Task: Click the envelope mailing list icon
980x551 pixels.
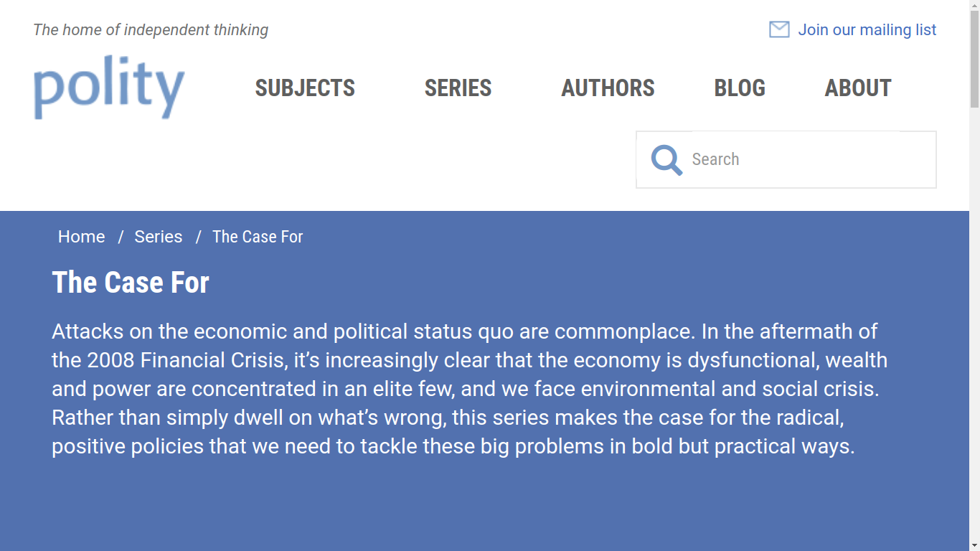Action: click(779, 29)
